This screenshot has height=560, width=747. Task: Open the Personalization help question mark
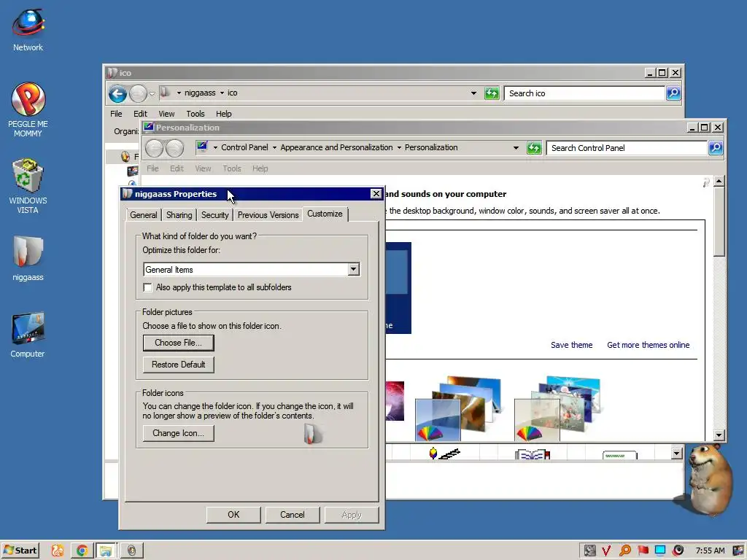point(706,182)
